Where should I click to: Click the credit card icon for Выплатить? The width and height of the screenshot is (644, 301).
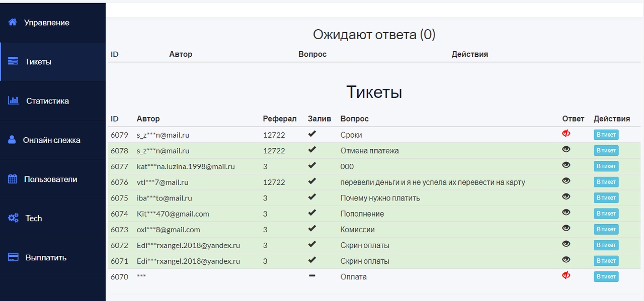pyautogui.click(x=14, y=257)
